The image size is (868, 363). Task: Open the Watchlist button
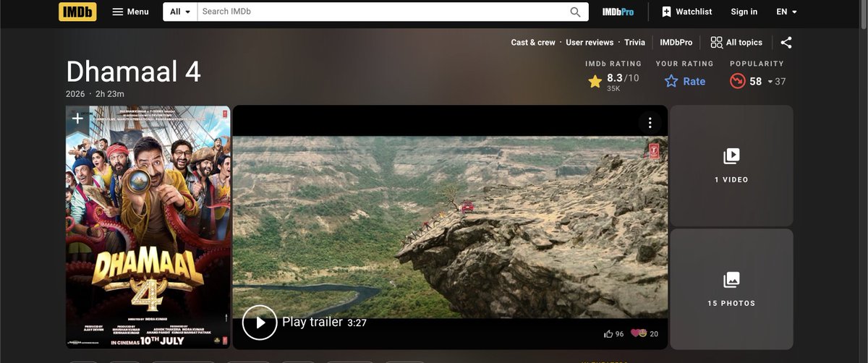point(686,12)
